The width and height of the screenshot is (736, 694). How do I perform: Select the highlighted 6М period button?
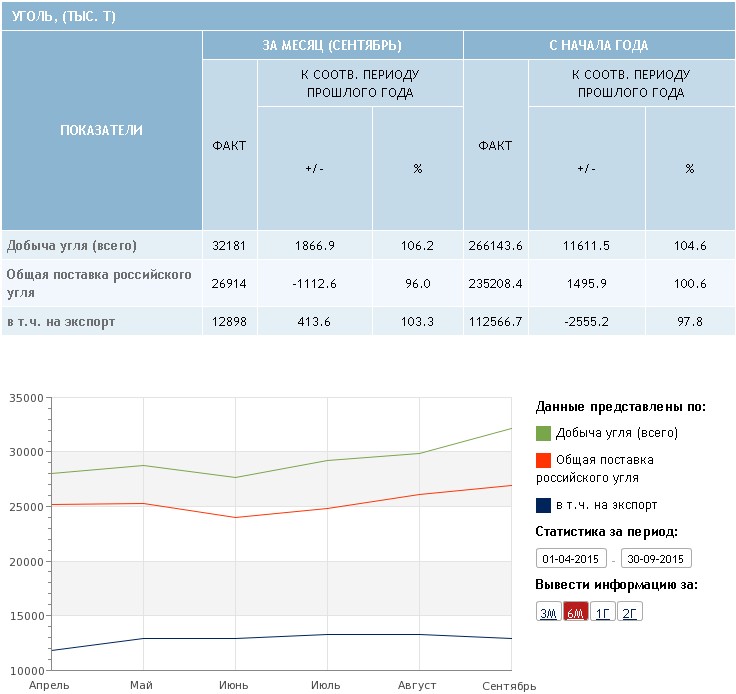(x=575, y=613)
